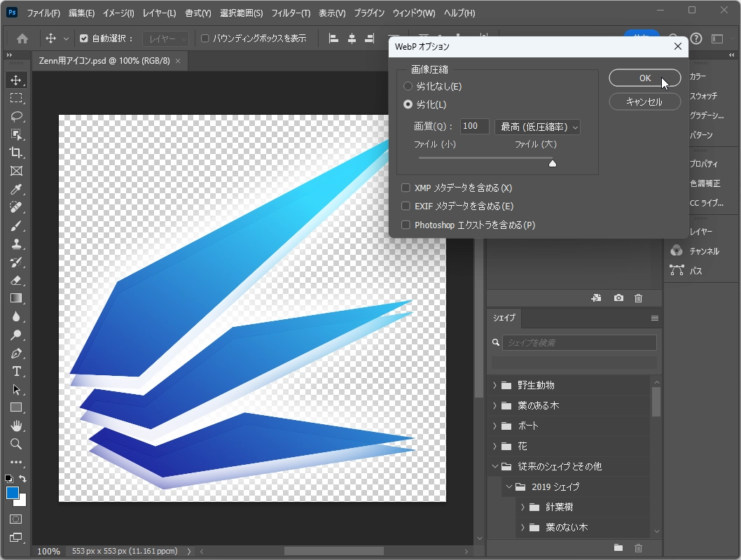741x560 pixels.
Task: Select the 劣化(L) lossy radio button
Action: (408, 104)
